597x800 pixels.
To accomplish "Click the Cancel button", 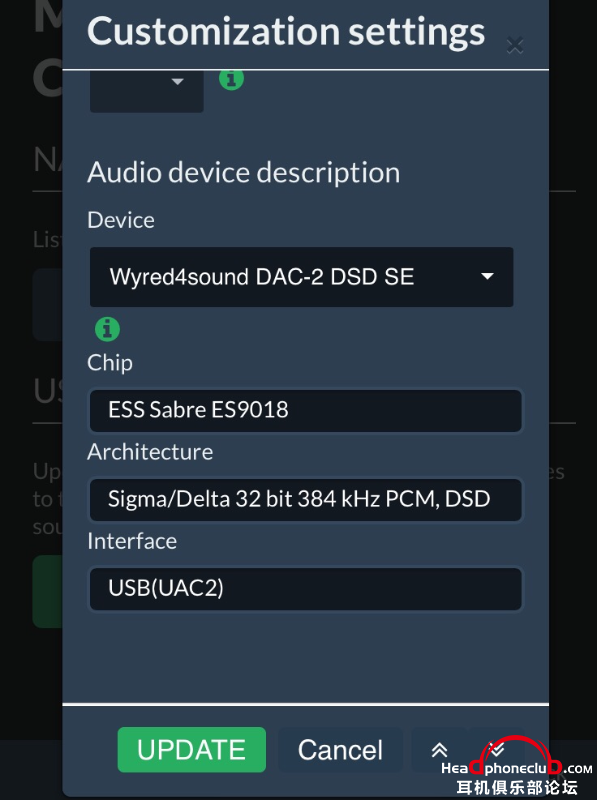I will 340,749.
